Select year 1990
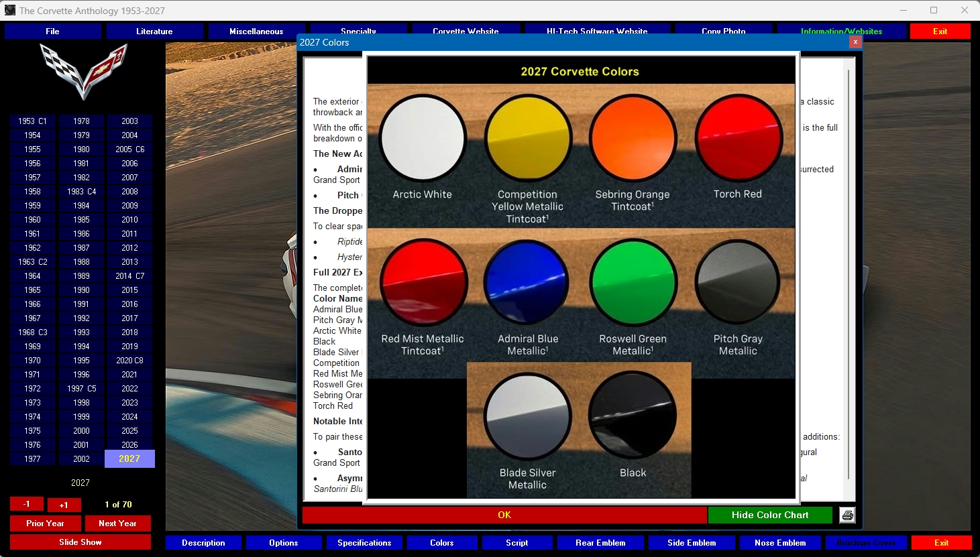Image resolution: width=980 pixels, height=557 pixels. 81,290
